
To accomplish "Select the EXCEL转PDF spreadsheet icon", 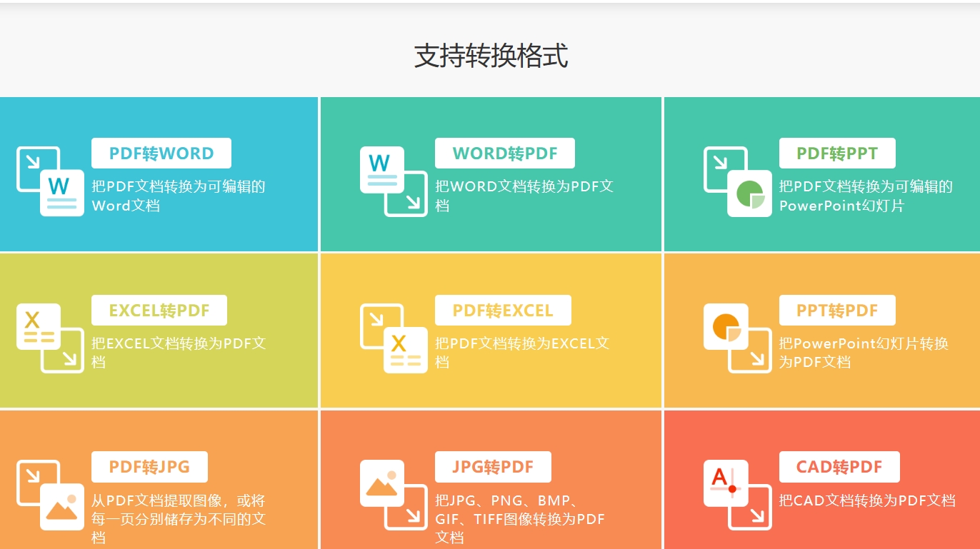I will click(50, 338).
